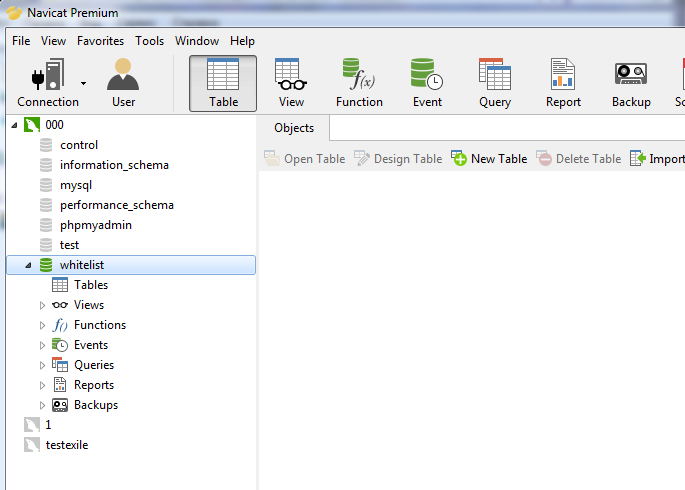Image resolution: width=685 pixels, height=490 pixels.
Task: Expand the Queries node
Action: 42,365
